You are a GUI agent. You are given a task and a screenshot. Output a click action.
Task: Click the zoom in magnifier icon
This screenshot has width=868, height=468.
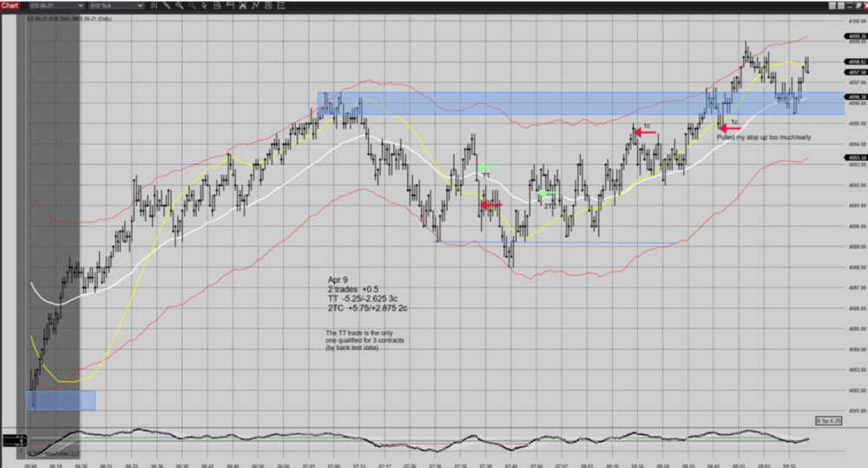click(x=178, y=5)
